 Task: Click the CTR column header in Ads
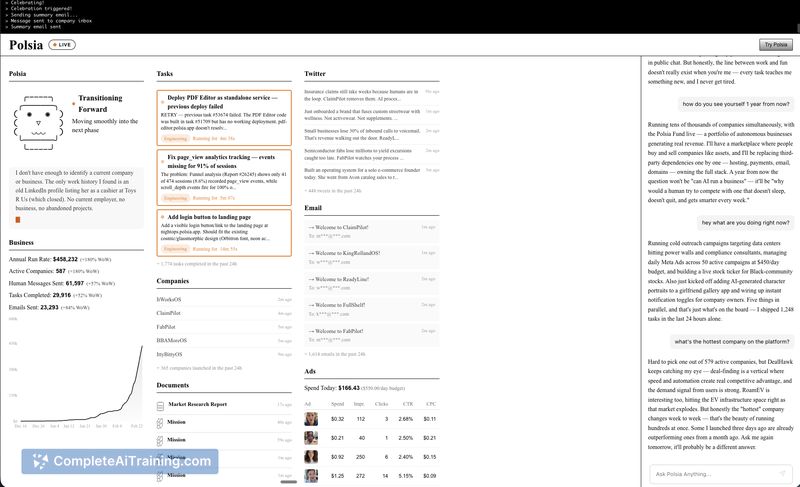pyautogui.click(x=408, y=404)
